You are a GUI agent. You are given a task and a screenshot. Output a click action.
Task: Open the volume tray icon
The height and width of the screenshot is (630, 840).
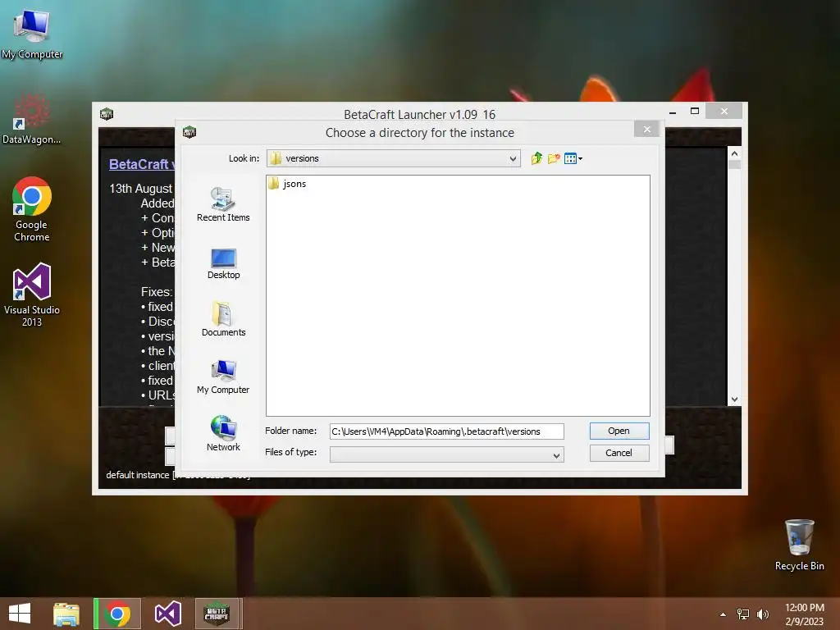762,614
